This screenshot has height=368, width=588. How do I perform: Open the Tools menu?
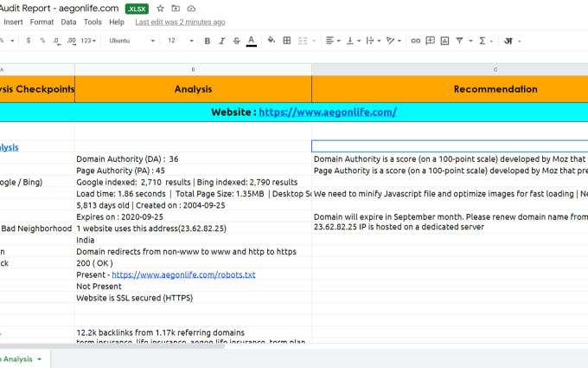tap(93, 23)
